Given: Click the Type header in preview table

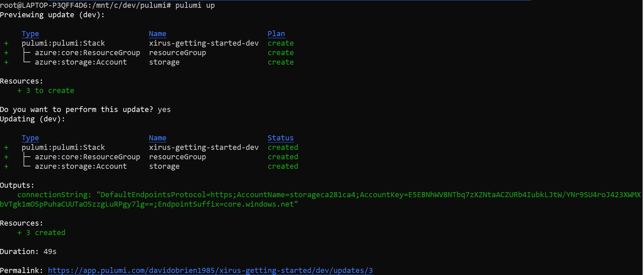Looking at the screenshot, I should [30, 34].
